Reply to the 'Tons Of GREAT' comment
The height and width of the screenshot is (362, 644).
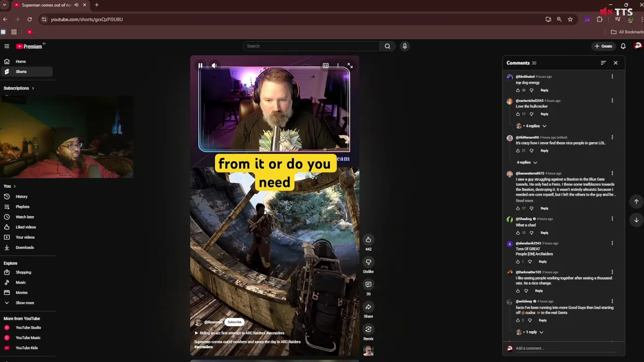coord(542,261)
